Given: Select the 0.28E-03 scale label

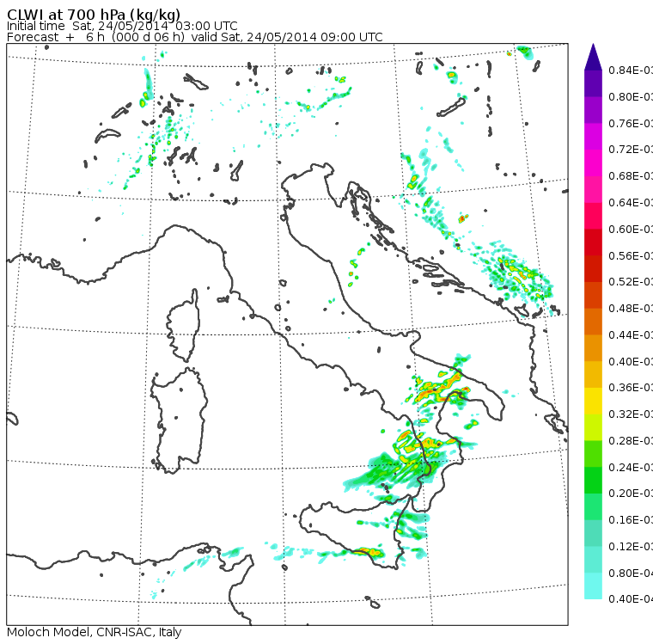Looking at the screenshot, I should pos(631,440).
